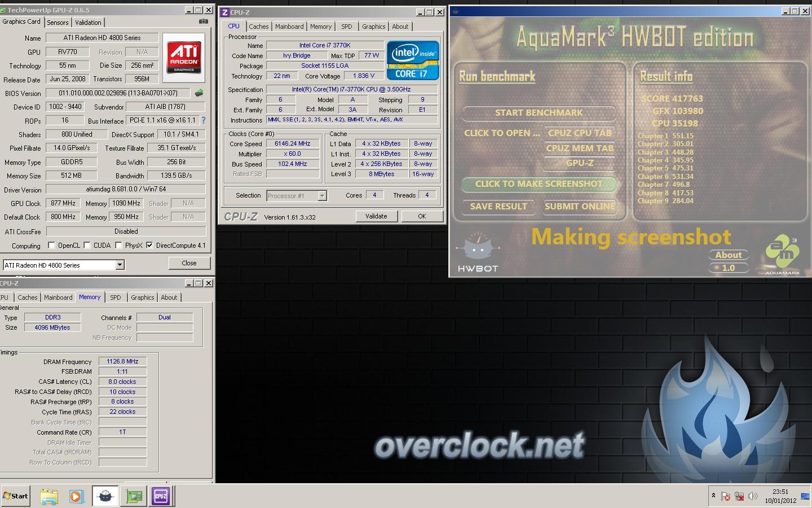Screen dimensions: 812x508
Task: Open the Caches tab in the upper CPU-Z window
Action: click(259, 27)
